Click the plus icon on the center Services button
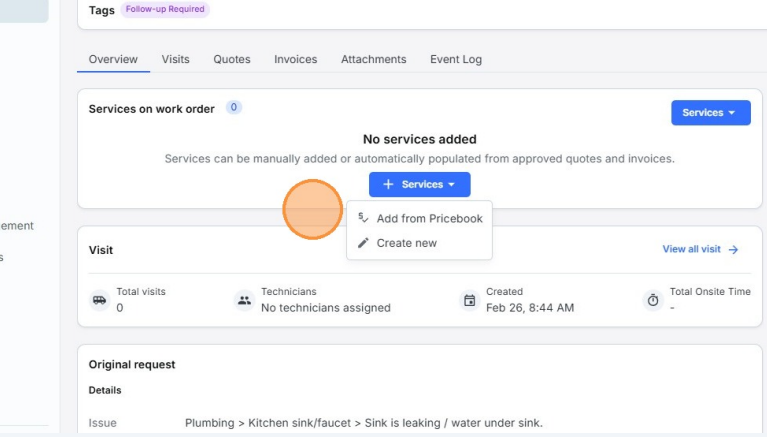The height and width of the screenshot is (437, 767). coord(388,185)
